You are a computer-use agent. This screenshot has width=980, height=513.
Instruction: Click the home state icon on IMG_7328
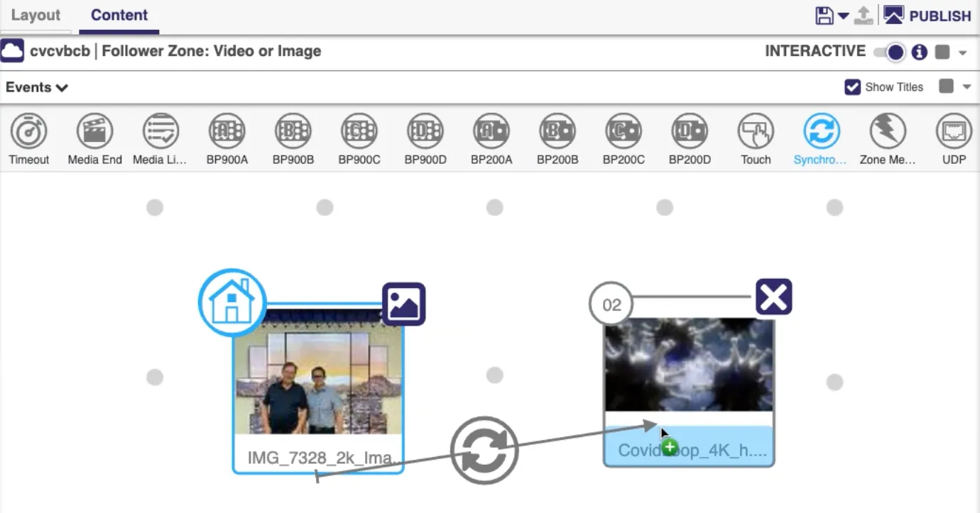coord(232,302)
